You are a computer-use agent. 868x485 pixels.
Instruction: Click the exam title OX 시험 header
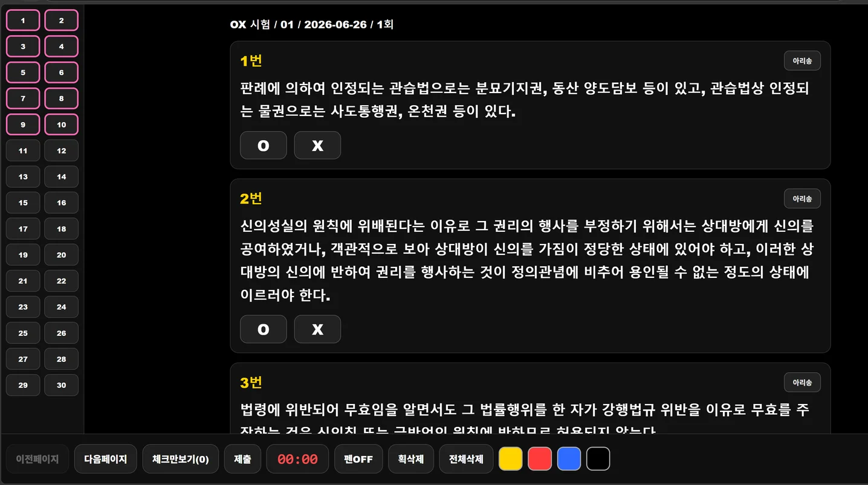pos(312,25)
